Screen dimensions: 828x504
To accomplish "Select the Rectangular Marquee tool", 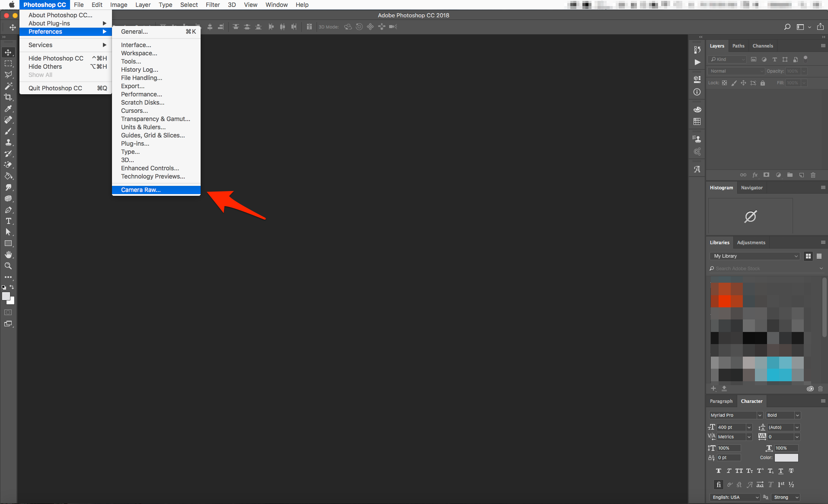I will click(x=8, y=64).
